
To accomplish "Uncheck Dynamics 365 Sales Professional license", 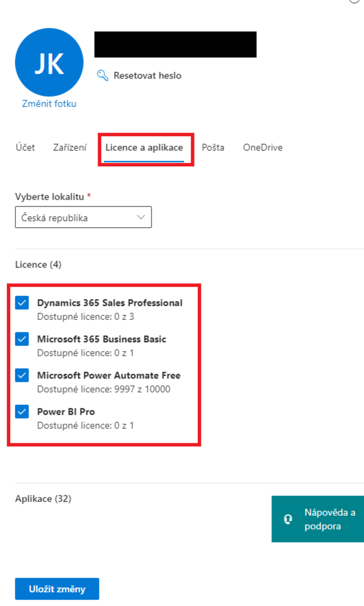I will pyautogui.click(x=22, y=303).
